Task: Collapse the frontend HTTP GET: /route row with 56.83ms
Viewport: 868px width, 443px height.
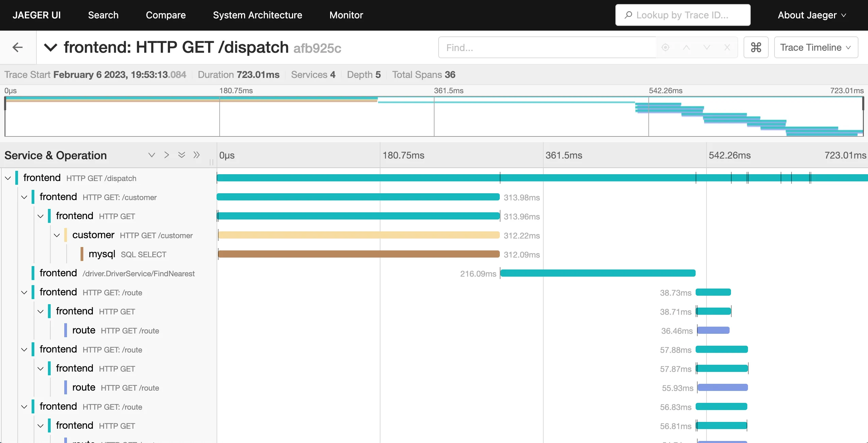Action: coord(24,407)
